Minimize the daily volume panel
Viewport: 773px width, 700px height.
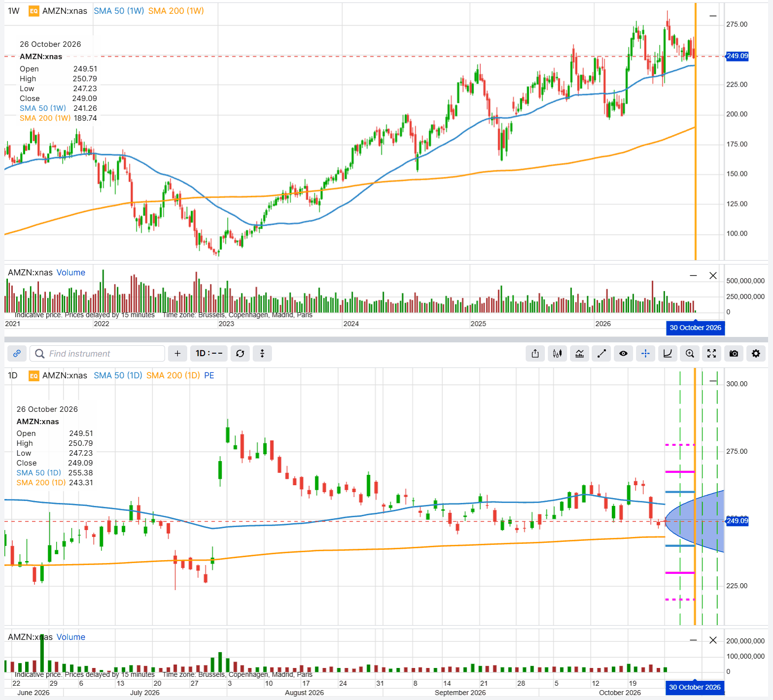(x=693, y=640)
